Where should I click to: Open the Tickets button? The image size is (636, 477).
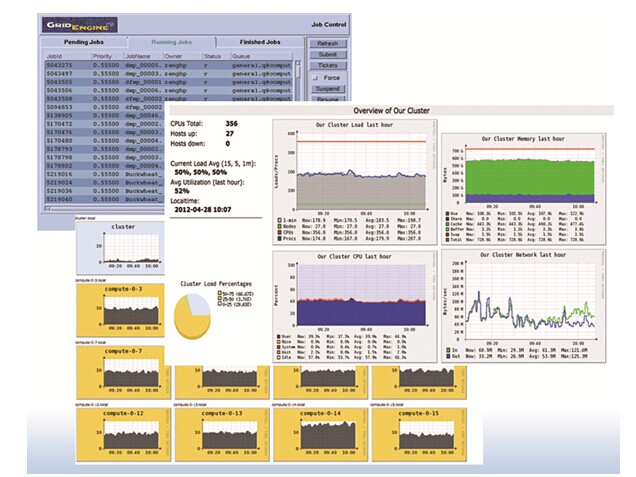click(x=326, y=66)
